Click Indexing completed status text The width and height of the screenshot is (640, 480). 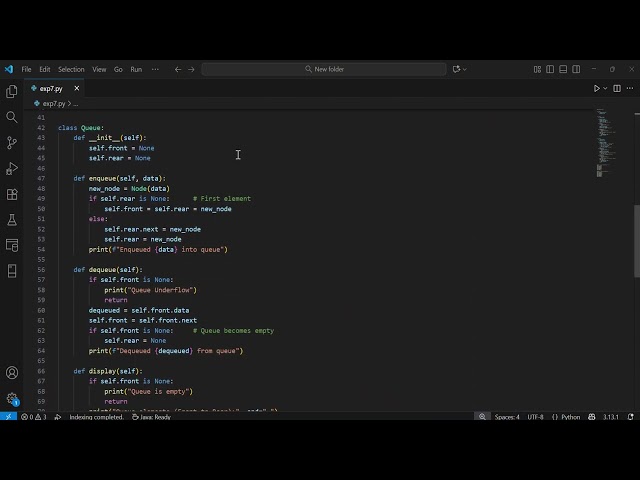click(97, 417)
